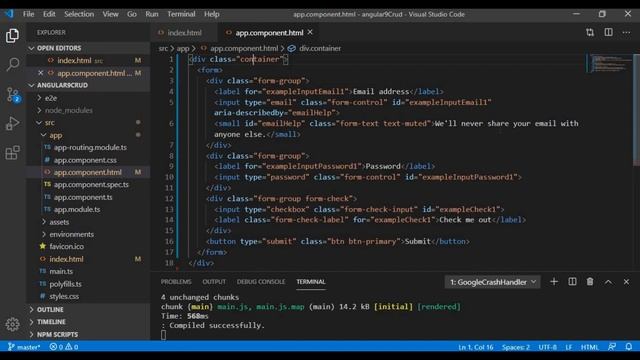The height and width of the screenshot is (360, 640).
Task: Change language mode HTML
Action: point(589,347)
